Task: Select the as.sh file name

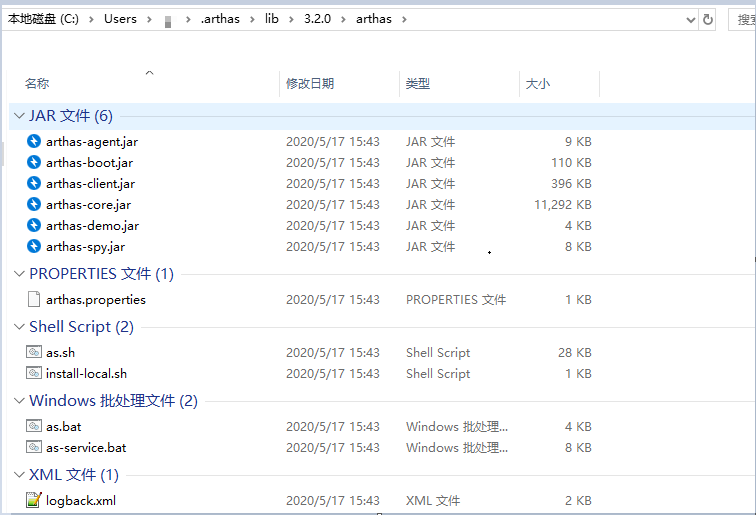Action: [60, 352]
